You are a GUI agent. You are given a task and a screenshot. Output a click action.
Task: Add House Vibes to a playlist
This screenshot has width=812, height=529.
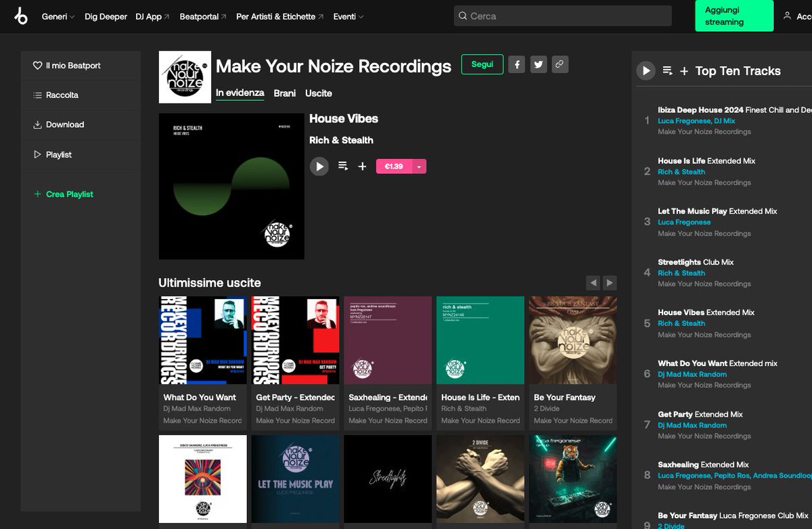coord(363,166)
